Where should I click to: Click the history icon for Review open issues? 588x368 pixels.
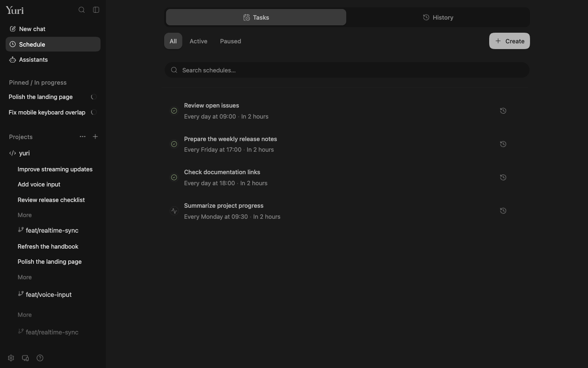coord(503,111)
